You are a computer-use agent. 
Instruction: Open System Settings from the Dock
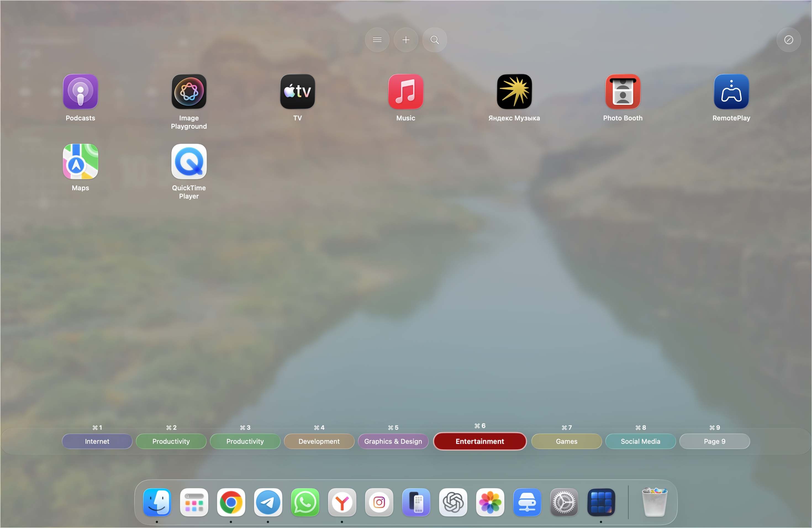tap(564, 502)
